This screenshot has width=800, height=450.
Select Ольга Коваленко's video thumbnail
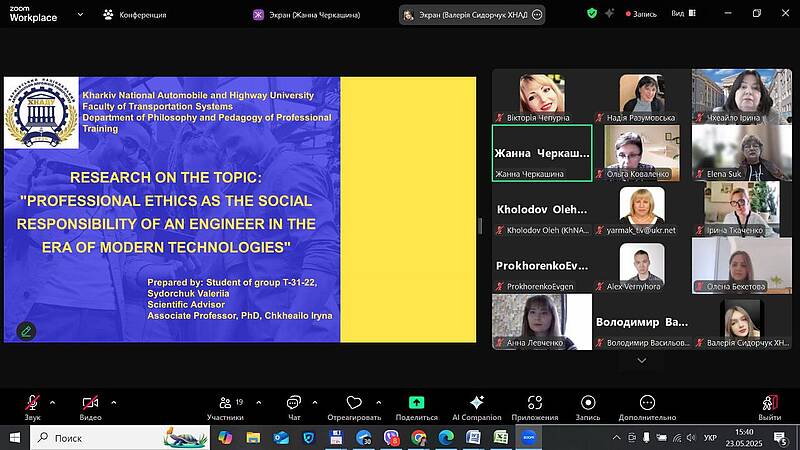[x=642, y=152]
